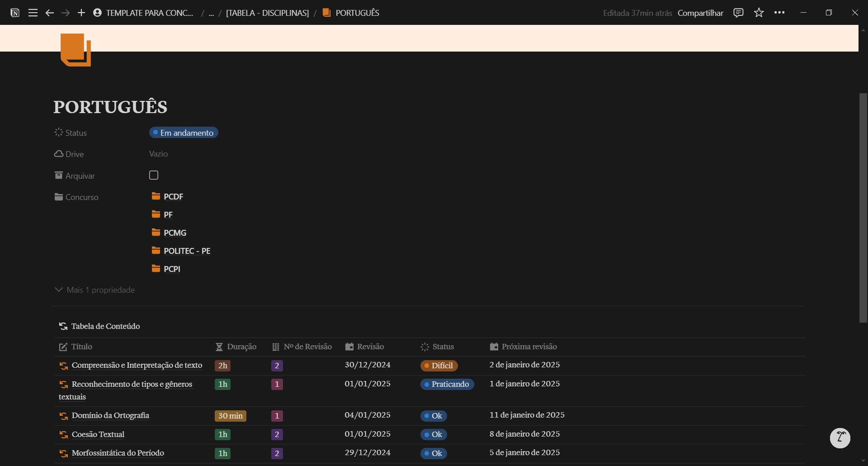This screenshot has height=466, width=868.
Task: Expand Mais 1 propriedade
Action: click(x=95, y=290)
